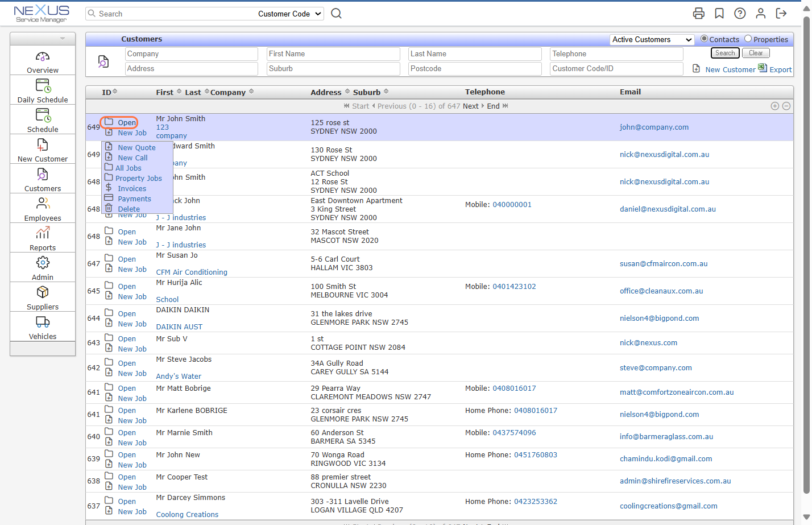The height and width of the screenshot is (525, 812).
Task: Sort by Last name column arrows
Action: point(207,92)
